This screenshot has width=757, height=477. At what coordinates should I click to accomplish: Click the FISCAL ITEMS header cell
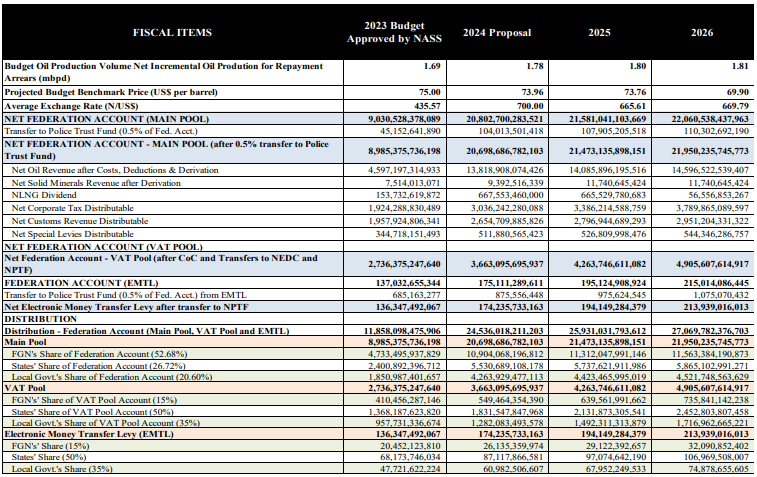(x=173, y=33)
